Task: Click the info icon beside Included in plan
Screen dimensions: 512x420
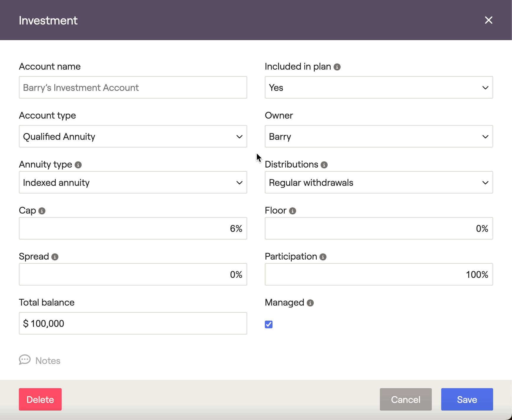Action: point(337,67)
